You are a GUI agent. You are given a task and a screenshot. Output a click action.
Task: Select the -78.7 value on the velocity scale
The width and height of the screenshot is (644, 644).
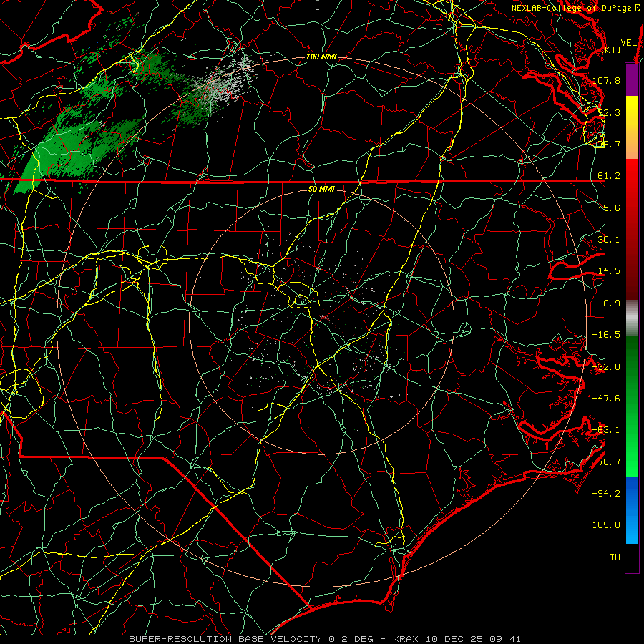(x=606, y=462)
